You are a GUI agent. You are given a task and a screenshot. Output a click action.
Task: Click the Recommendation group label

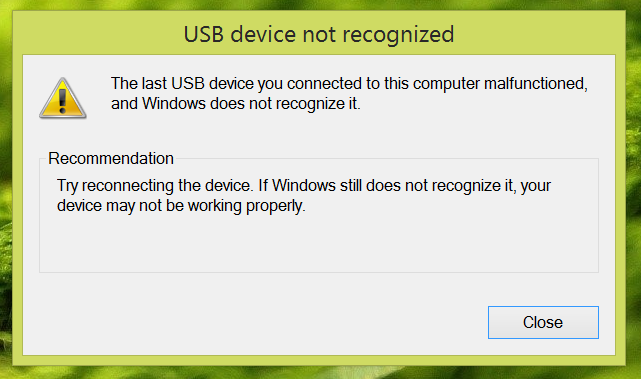[111, 158]
